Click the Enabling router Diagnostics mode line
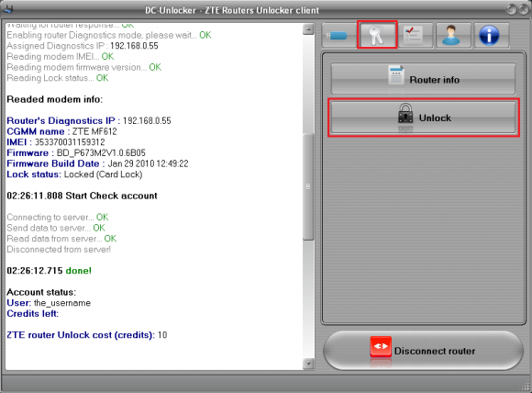This screenshot has height=393, width=532. tap(109, 35)
